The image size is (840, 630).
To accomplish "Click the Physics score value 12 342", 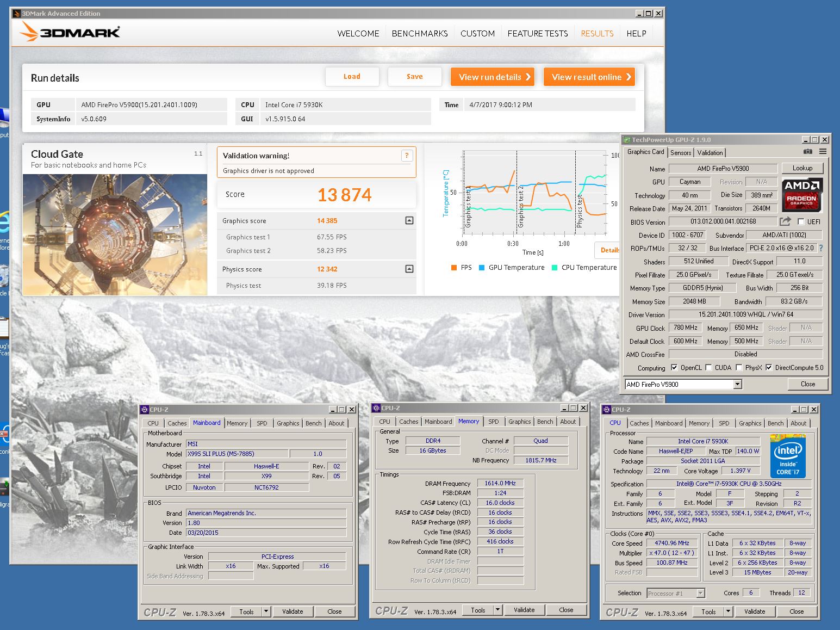I will [327, 269].
